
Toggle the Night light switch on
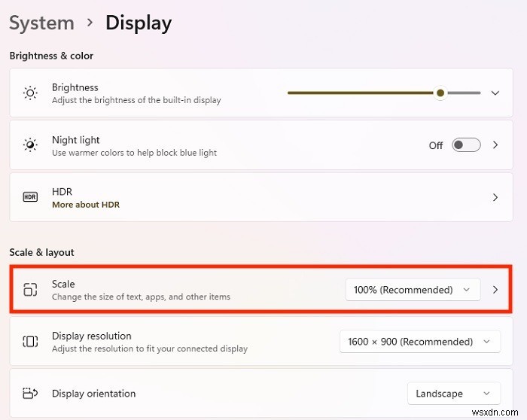coord(466,145)
